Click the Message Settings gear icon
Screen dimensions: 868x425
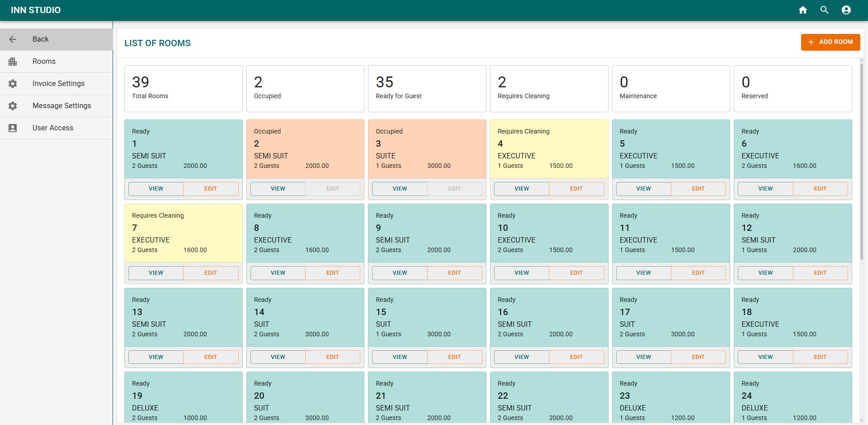[x=13, y=106]
